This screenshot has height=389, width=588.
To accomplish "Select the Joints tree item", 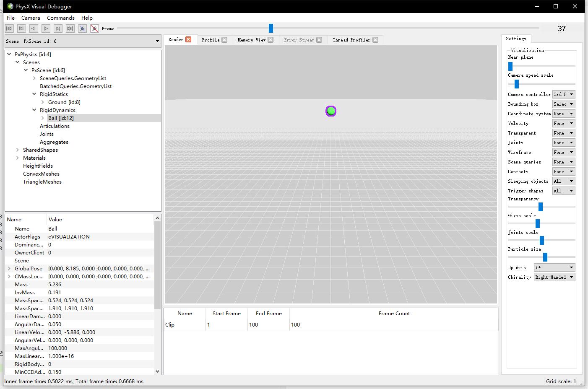I will [47, 134].
